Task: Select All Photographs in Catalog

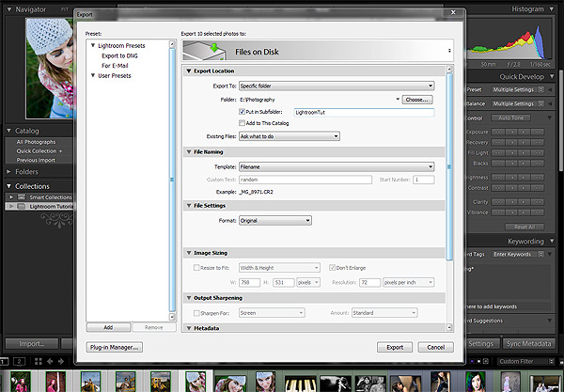Action: click(x=36, y=142)
